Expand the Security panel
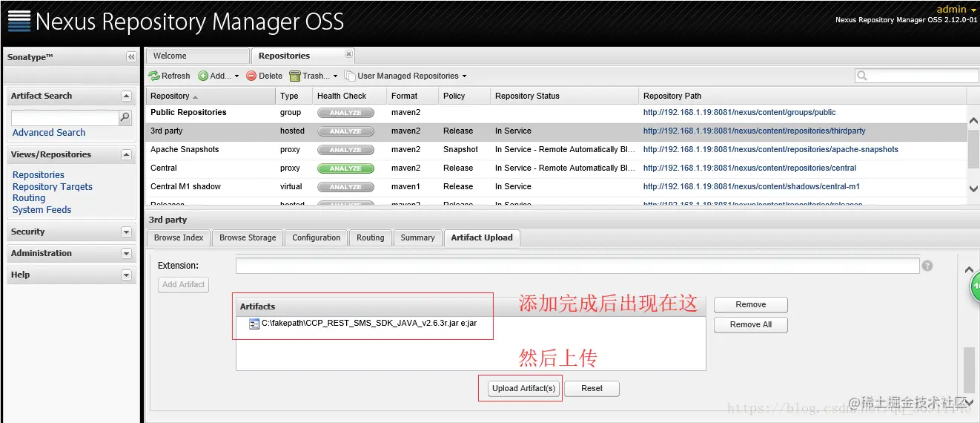The width and height of the screenshot is (980, 423). (126, 232)
